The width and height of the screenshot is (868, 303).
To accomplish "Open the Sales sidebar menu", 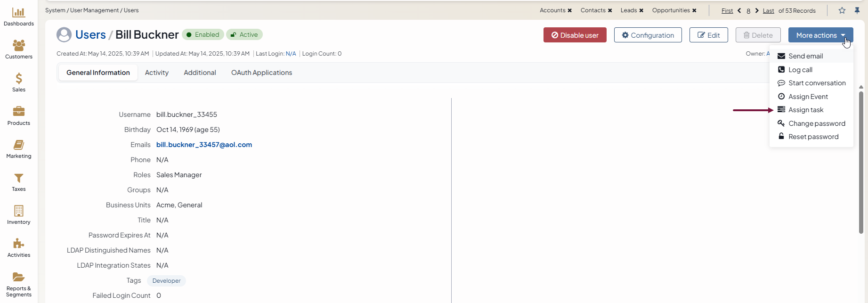I will coord(19,83).
